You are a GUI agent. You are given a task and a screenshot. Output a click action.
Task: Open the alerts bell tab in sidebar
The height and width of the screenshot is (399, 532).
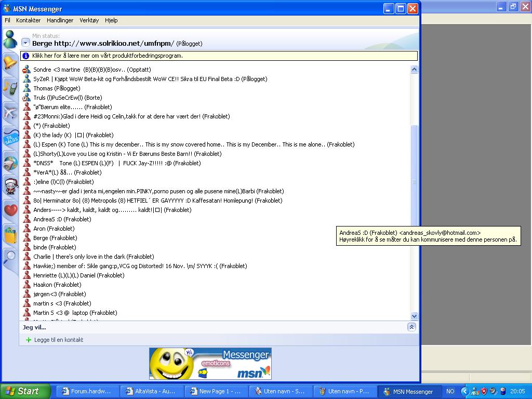pyautogui.click(x=10, y=63)
